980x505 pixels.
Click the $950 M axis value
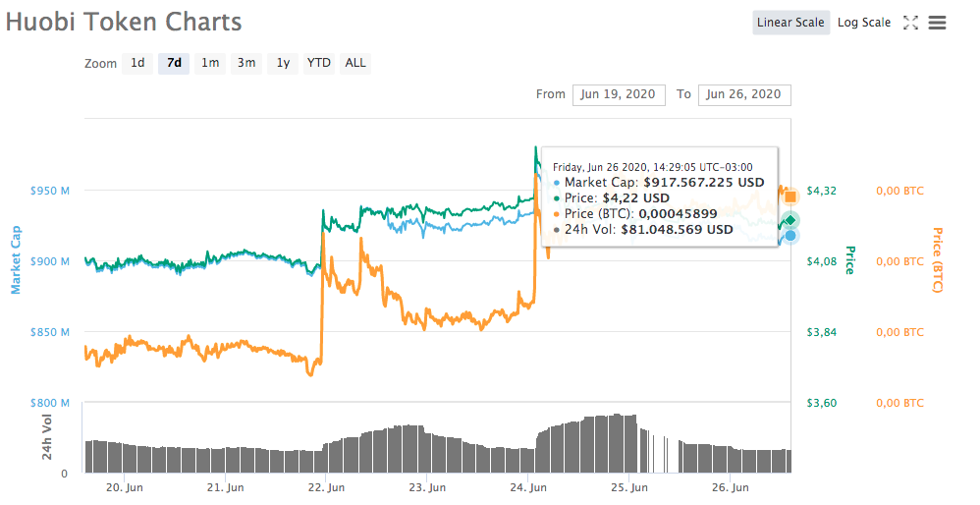pos(50,191)
